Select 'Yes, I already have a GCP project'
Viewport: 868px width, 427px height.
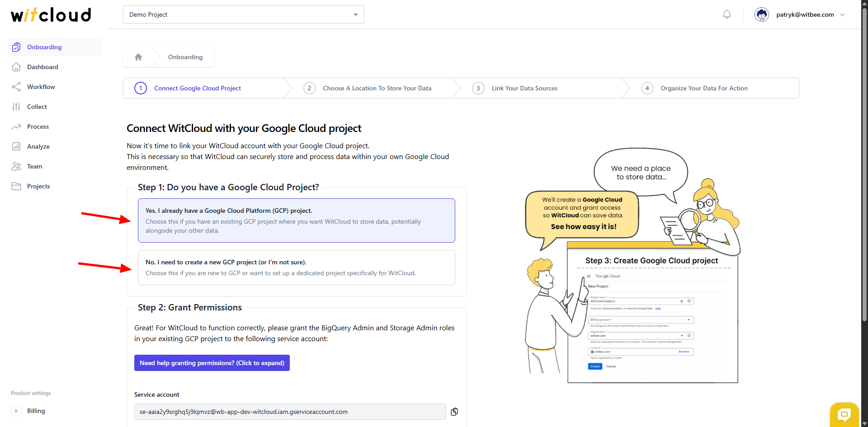click(x=297, y=221)
